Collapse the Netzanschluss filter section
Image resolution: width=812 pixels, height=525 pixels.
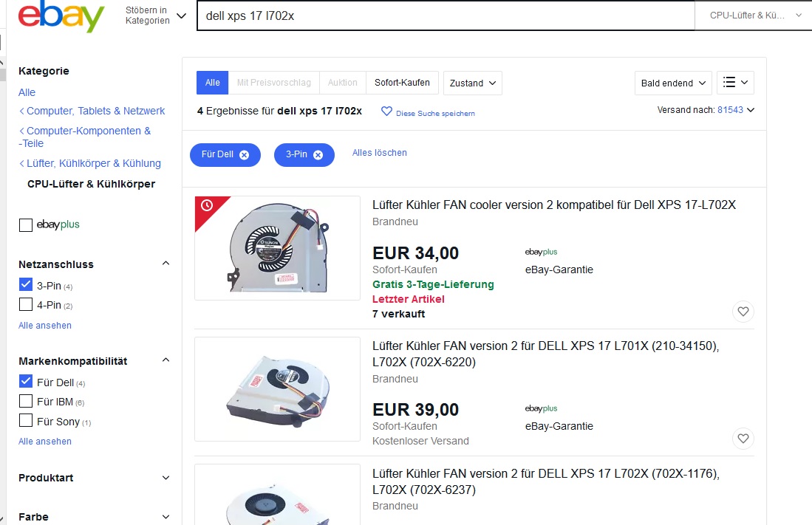[x=166, y=264]
